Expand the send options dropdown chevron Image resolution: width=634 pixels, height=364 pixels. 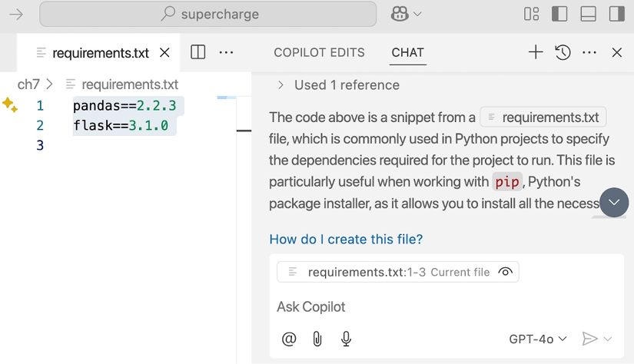tap(608, 339)
